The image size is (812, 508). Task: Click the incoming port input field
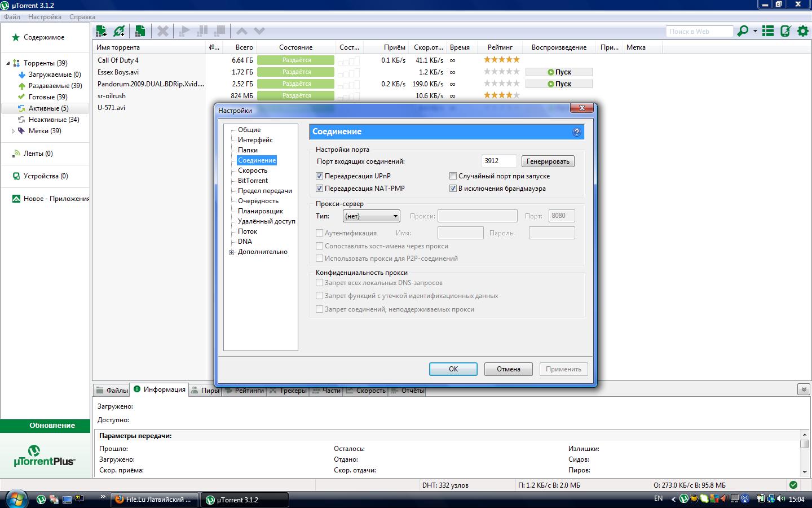pos(499,161)
